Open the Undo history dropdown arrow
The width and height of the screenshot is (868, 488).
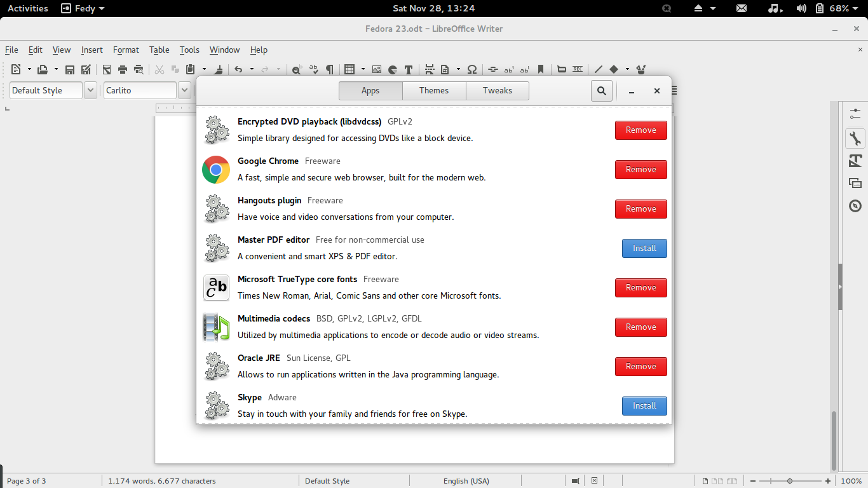(x=252, y=69)
